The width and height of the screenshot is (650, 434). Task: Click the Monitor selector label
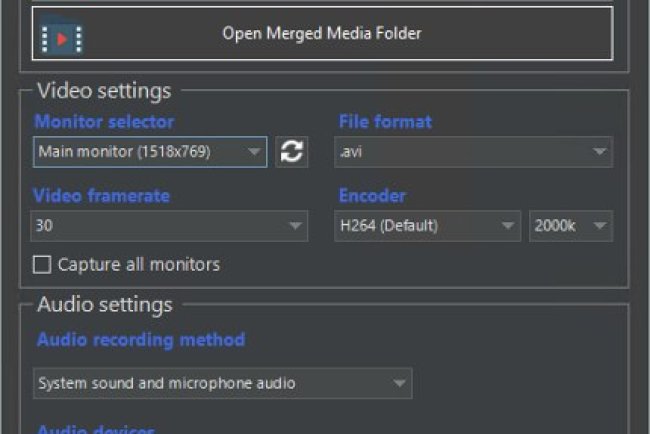(104, 122)
